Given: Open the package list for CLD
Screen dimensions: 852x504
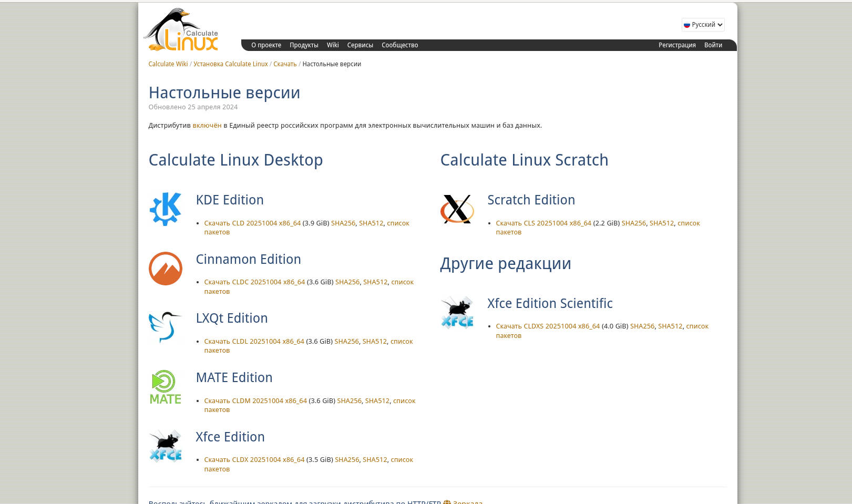Looking at the screenshot, I should point(398,223).
